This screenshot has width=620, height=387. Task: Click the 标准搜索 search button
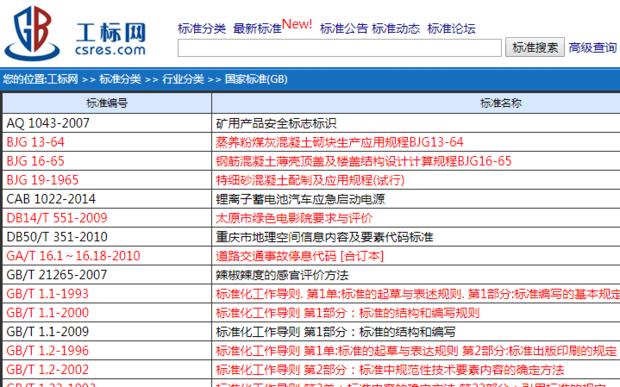535,47
